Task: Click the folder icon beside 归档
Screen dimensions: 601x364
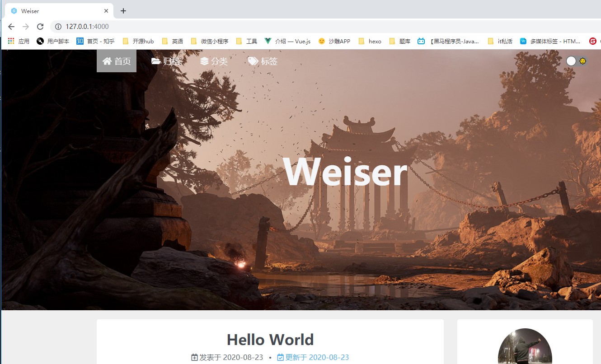Action: [156, 61]
